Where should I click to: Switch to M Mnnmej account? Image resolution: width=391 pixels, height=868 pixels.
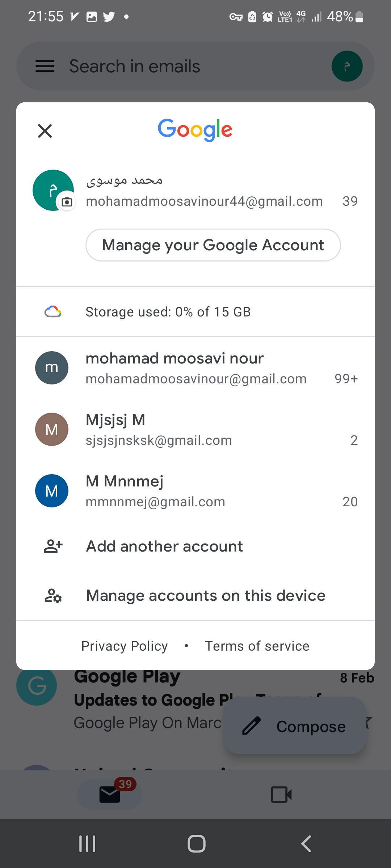pos(195,491)
